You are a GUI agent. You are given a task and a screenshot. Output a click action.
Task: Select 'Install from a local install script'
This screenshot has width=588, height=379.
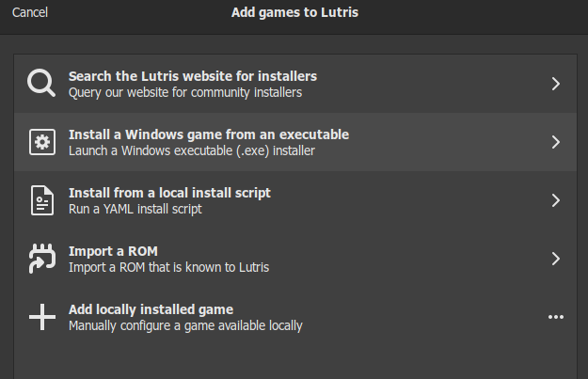[169, 193]
